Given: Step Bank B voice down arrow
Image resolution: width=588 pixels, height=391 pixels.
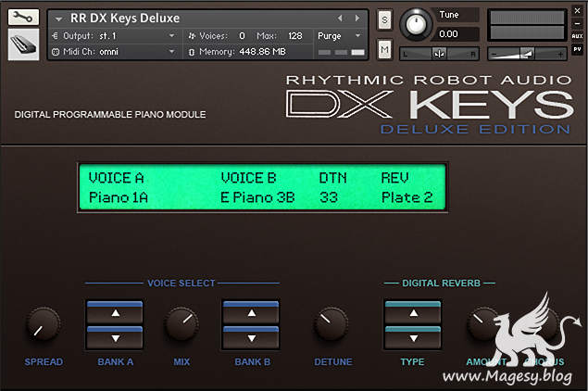Looking at the screenshot, I should click(x=251, y=337).
